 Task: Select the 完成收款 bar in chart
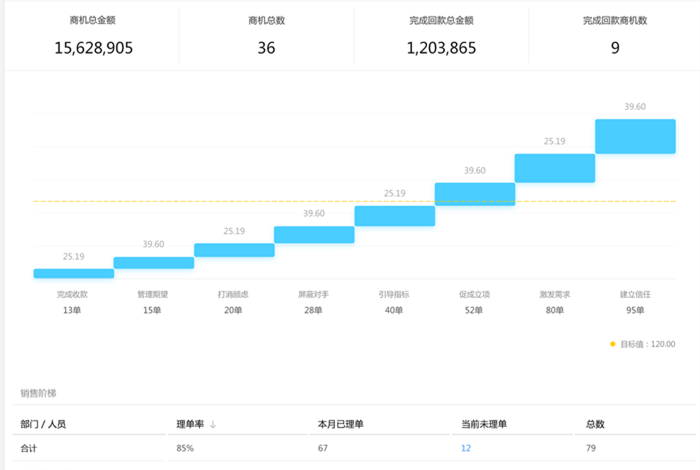click(x=73, y=273)
